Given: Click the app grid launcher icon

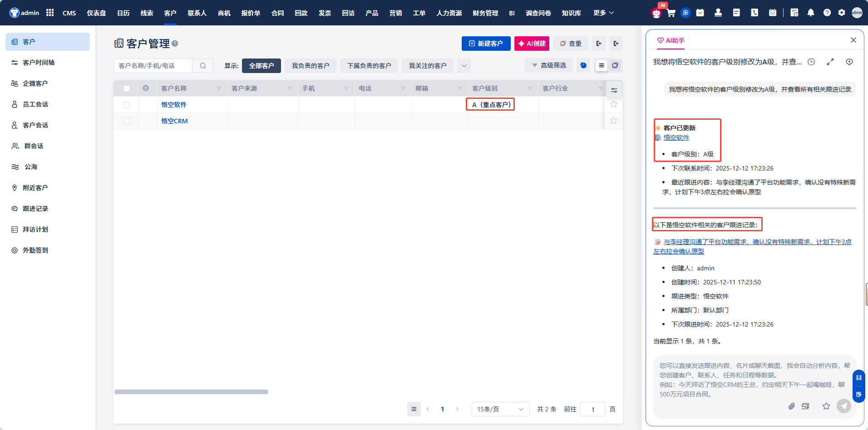Looking at the screenshot, I should coord(50,13).
